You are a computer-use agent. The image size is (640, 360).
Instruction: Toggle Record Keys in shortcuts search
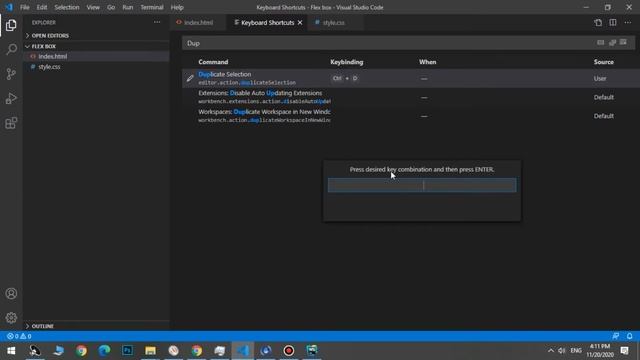click(x=600, y=42)
